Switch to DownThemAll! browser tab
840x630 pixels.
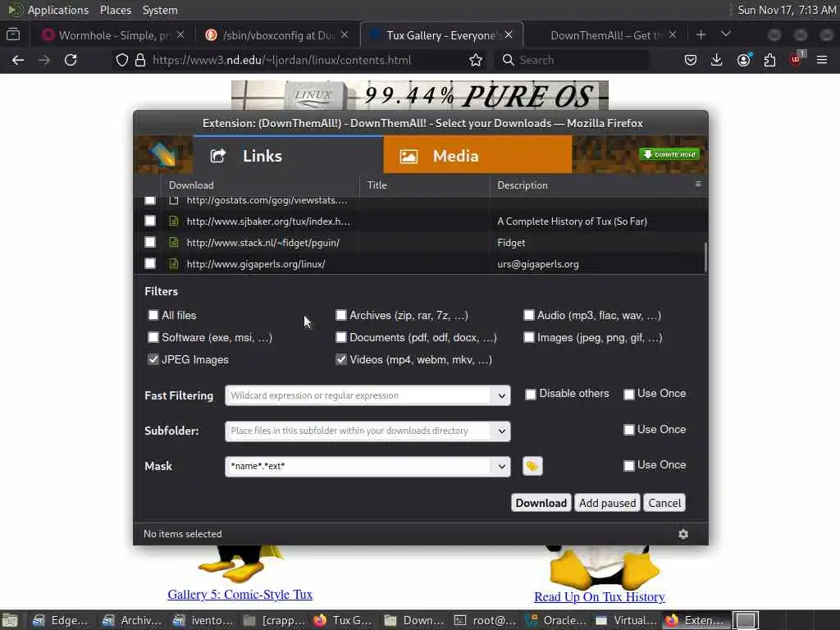[x=605, y=34]
